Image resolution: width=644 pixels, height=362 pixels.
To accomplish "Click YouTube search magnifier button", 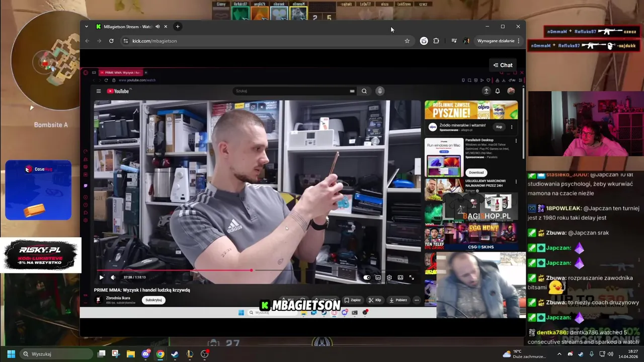I will [x=364, y=91].
